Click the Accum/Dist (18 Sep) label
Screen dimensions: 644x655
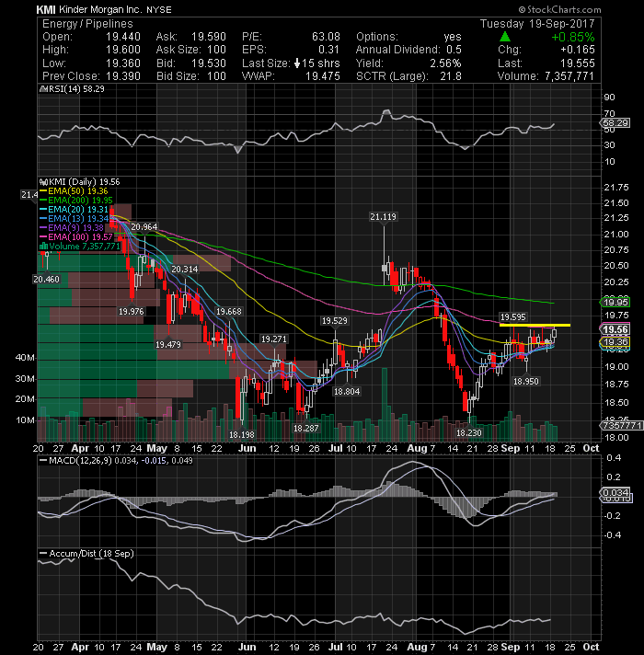point(91,554)
